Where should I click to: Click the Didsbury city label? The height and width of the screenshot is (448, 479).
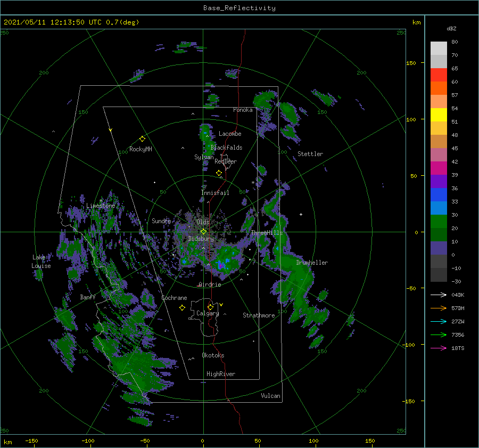click(x=201, y=239)
